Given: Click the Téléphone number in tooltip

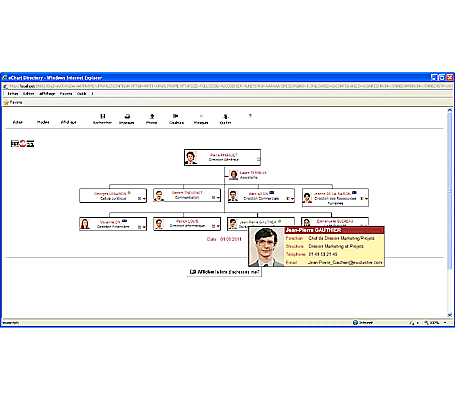Looking at the screenshot, I should [x=323, y=254].
